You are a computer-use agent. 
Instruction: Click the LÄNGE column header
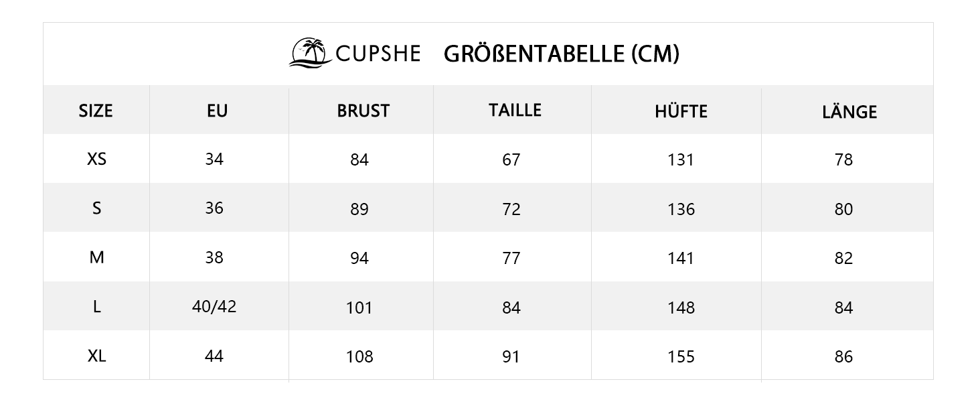click(849, 111)
